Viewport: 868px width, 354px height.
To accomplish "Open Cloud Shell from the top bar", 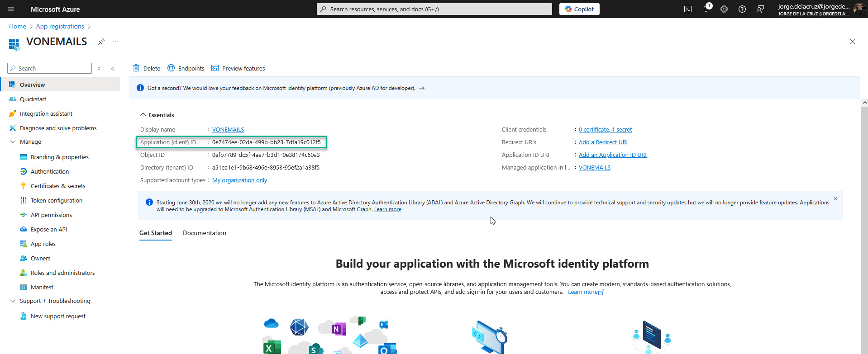I will click(x=688, y=9).
